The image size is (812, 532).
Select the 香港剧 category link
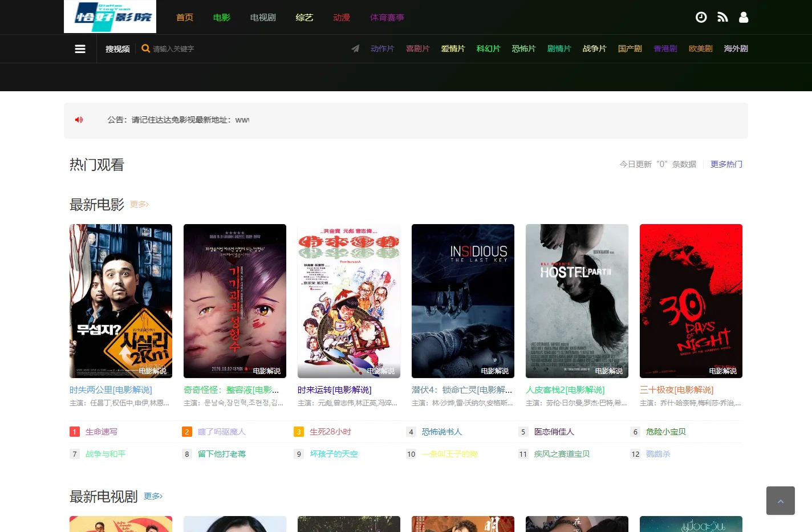click(x=665, y=48)
